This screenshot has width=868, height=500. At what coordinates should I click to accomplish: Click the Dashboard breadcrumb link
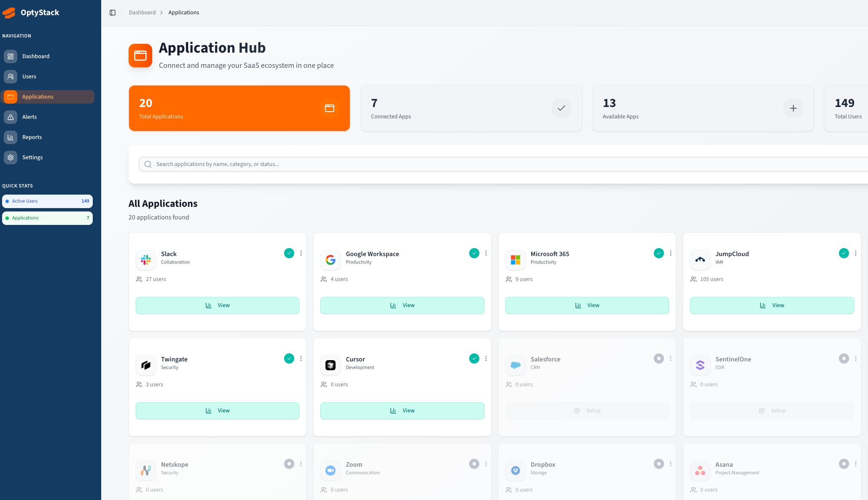pyautogui.click(x=142, y=13)
